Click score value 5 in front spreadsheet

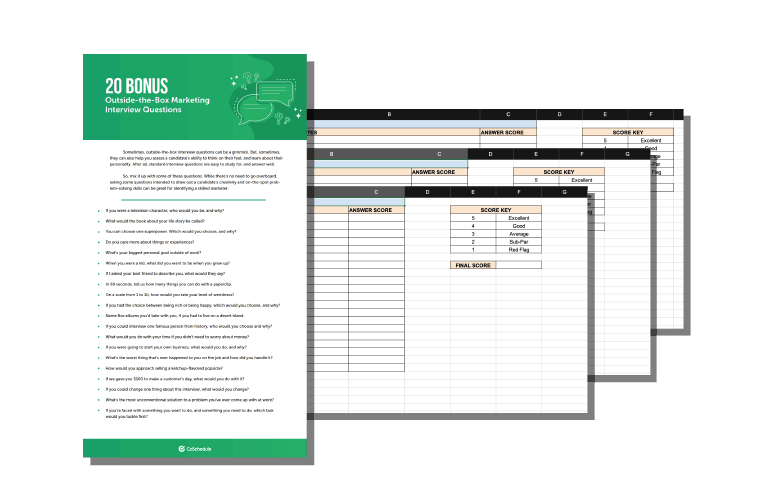pos(473,218)
